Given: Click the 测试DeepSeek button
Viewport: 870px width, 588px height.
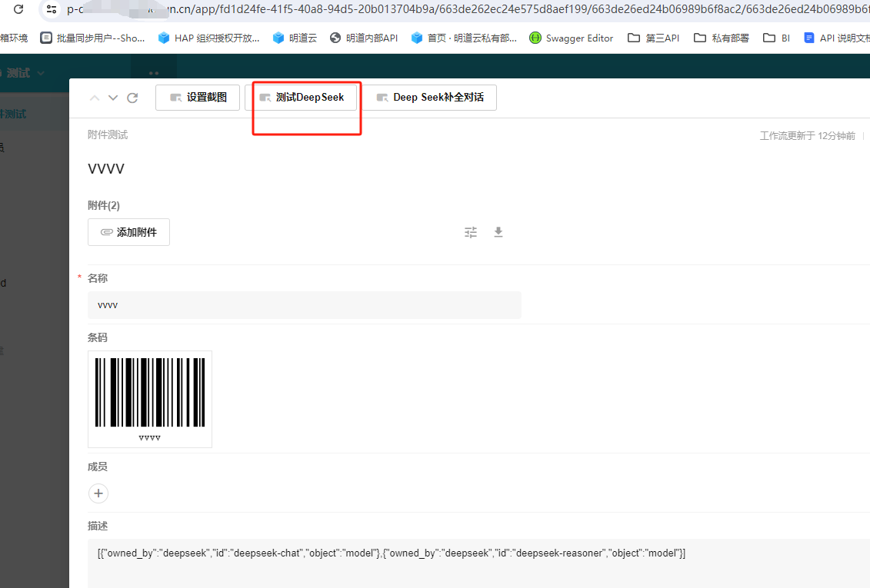Looking at the screenshot, I should click(301, 98).
